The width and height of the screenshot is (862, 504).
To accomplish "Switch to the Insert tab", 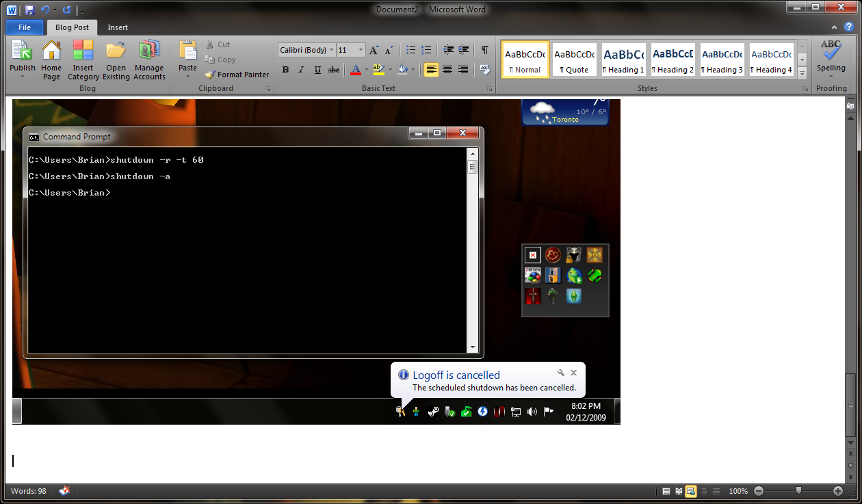I will 118,27.
